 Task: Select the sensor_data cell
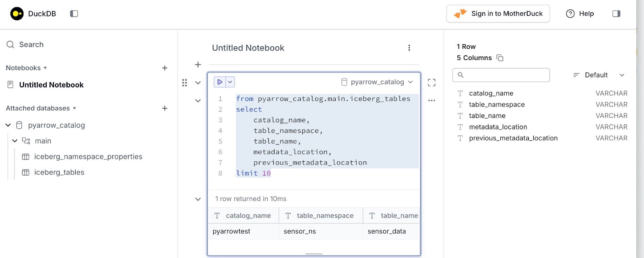(x=392, y=231)
